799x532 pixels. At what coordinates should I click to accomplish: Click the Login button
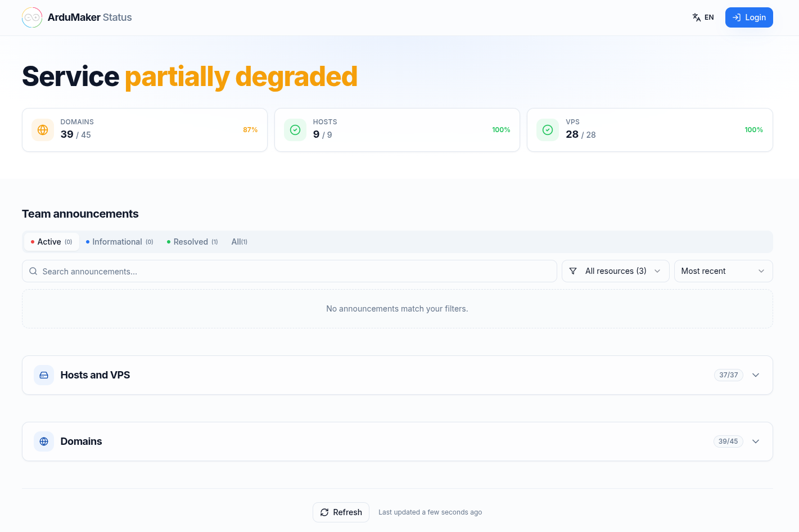[749, 17]
